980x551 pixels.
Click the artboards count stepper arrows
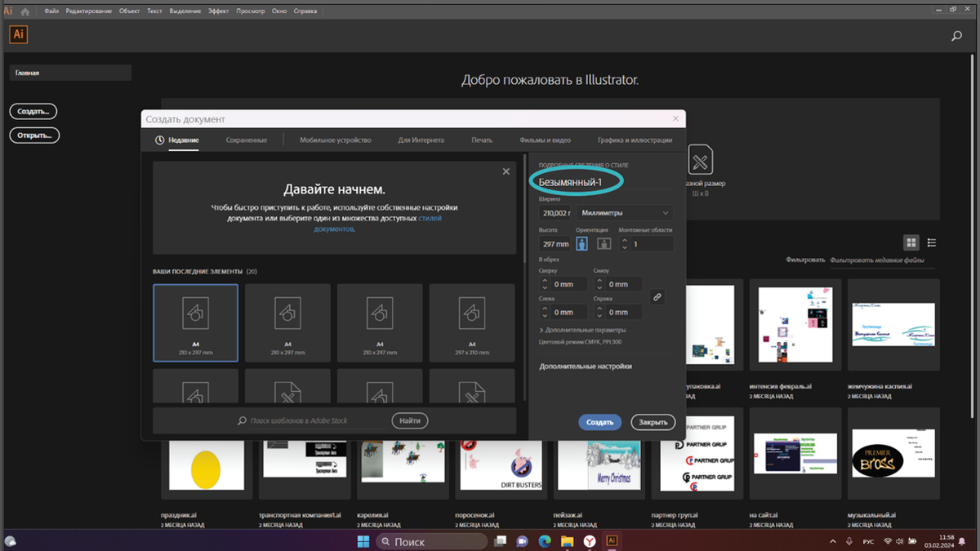626,243
